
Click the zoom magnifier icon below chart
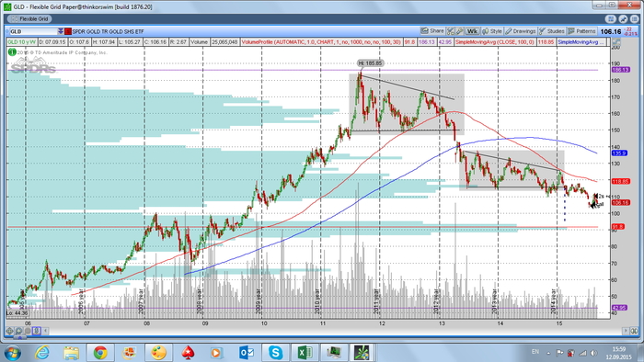[19, 331]
